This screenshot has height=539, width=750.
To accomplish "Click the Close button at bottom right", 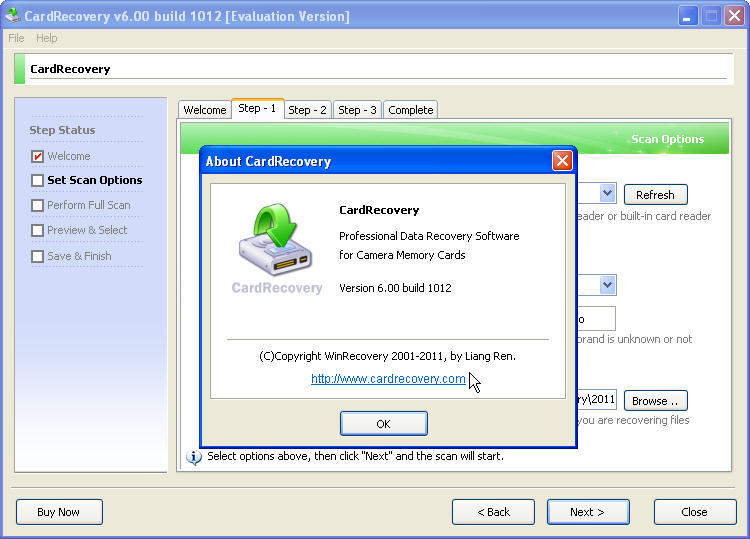I will click(x=695, y=512).
